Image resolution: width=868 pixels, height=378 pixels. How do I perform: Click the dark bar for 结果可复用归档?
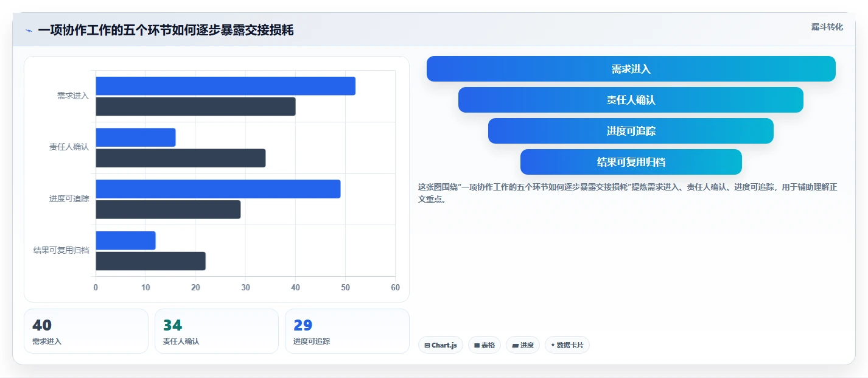point(151,261)
